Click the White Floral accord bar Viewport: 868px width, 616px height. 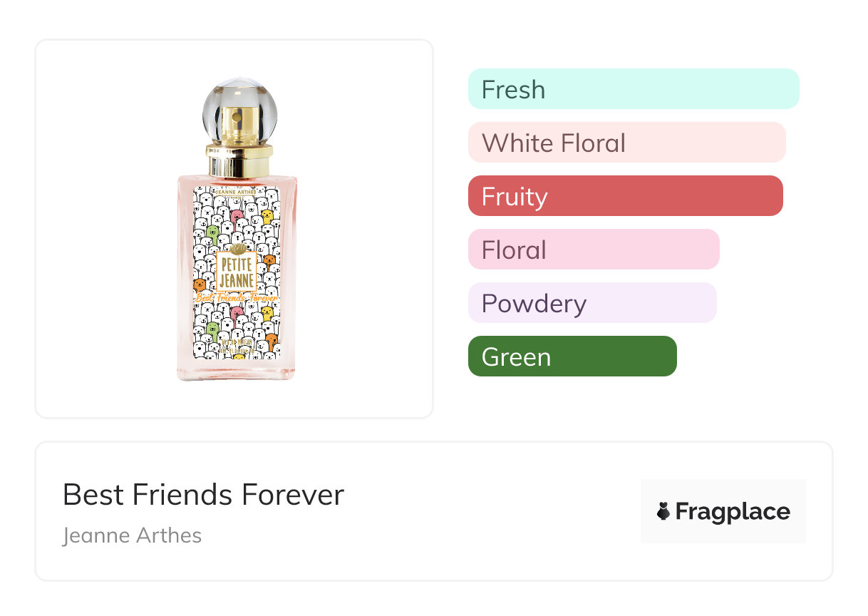[626, 143]
